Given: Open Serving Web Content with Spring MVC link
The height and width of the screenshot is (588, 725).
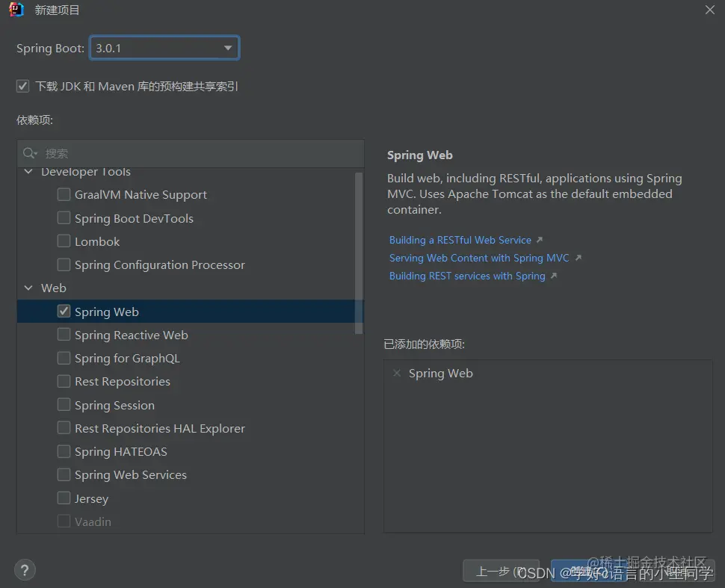Looking at the screenshot, I should pyautogui.click(x=479, y=258).
